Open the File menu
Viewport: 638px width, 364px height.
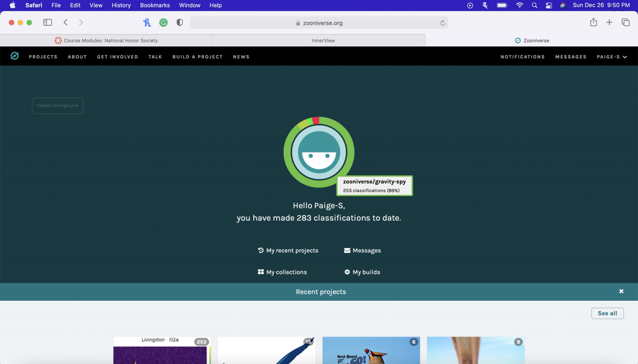[x=56, y=5]
